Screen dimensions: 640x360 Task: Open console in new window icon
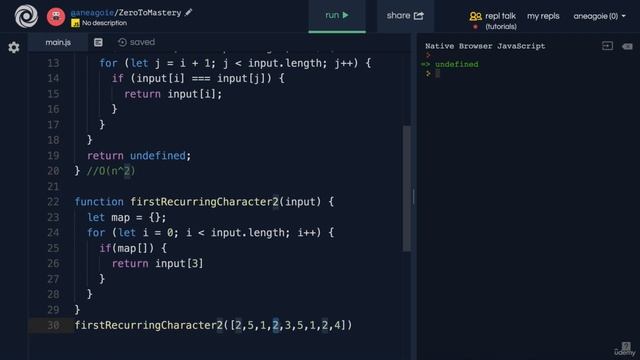point(607,46)
